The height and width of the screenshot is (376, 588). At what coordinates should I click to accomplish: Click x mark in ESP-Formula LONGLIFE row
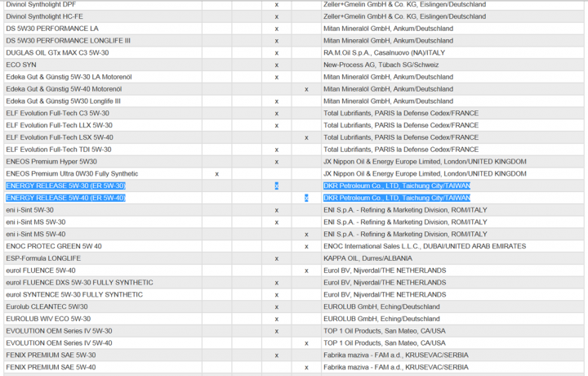pyautogui.click(x=277, y=258)
